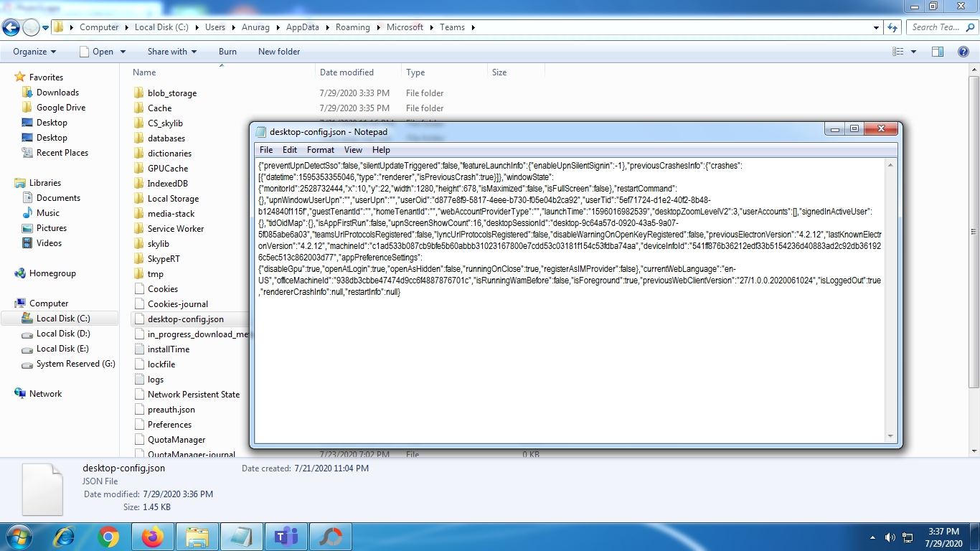
Task: Select the IndexedDB folder
Action: pyautogui.click(x=167, y=184)
